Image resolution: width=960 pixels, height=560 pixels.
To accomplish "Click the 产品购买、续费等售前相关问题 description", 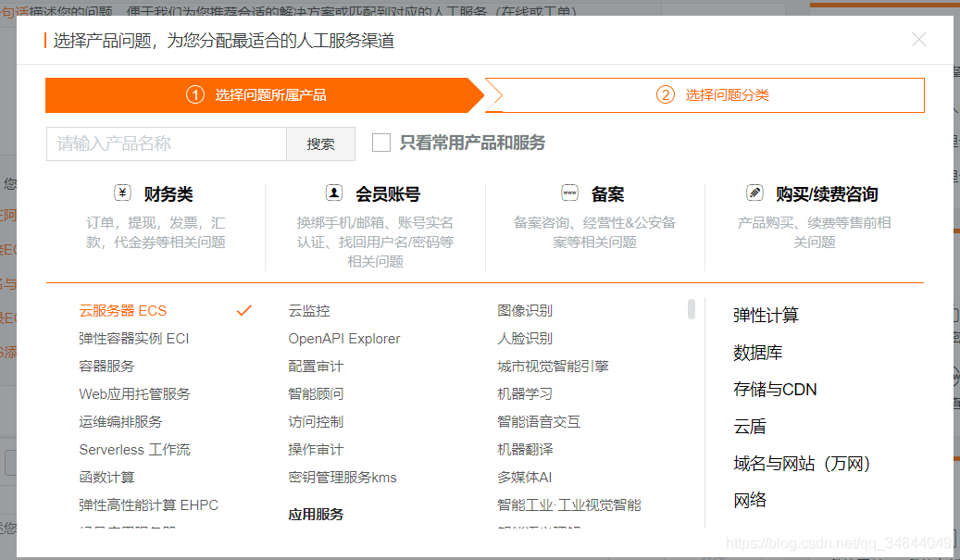I will click(x=815, y=232).
